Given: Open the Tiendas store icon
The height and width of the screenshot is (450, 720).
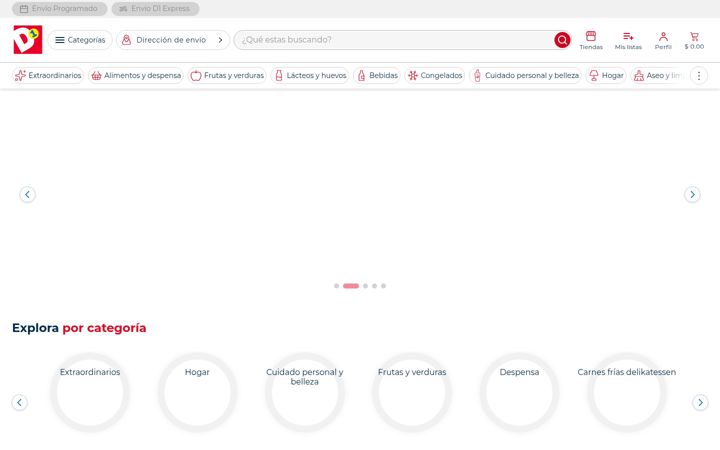Looking at the screenshot, I should (x=591, y=36).
